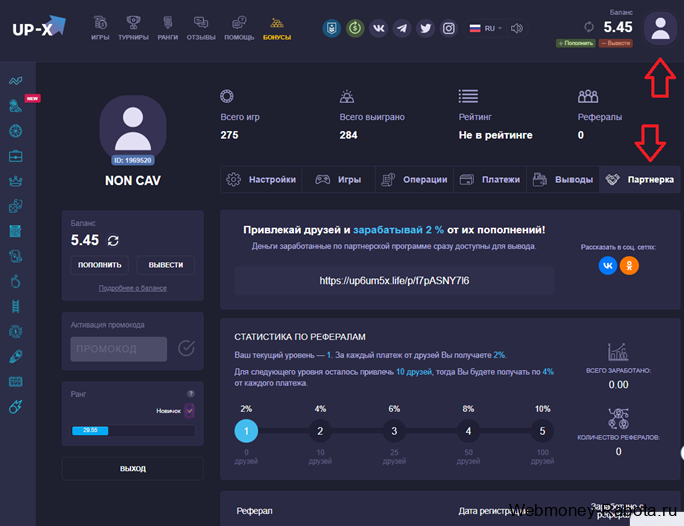This screenshot has width=684, height=526.
Task: Click the rank progress bar 29.55
Action: (x=133, y=430)
